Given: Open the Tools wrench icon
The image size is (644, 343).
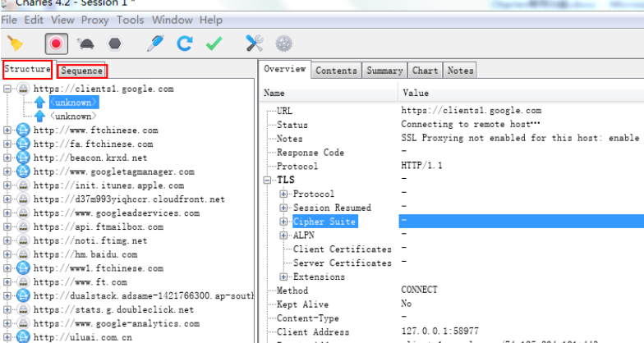Looking at the screenshot, I should click(x=255, y=43).
